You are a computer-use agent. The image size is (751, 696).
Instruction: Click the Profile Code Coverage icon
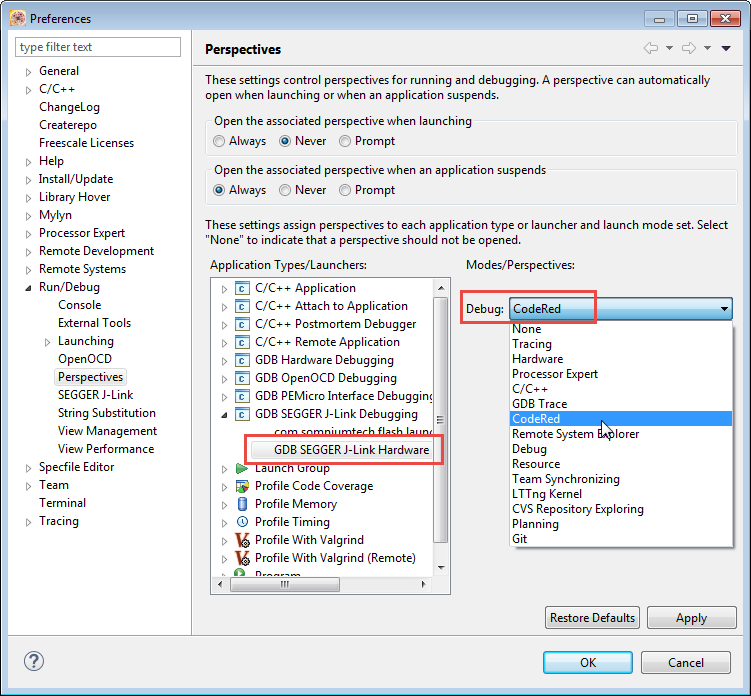tap(242, 486)
